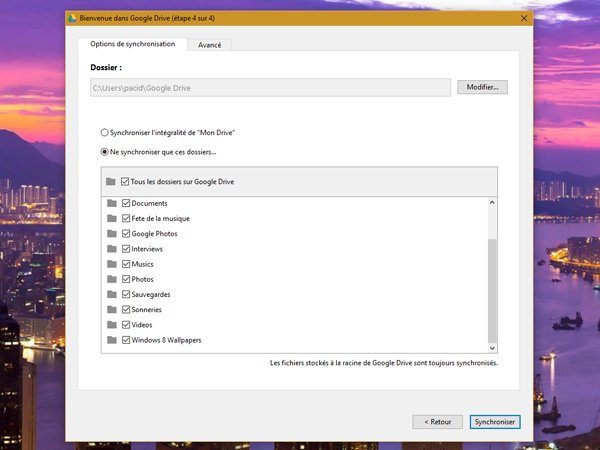This screenshot has width=600, height=450.
Task: Uncheck the Documents folder checkbox
Action: [x=126, y=203]
